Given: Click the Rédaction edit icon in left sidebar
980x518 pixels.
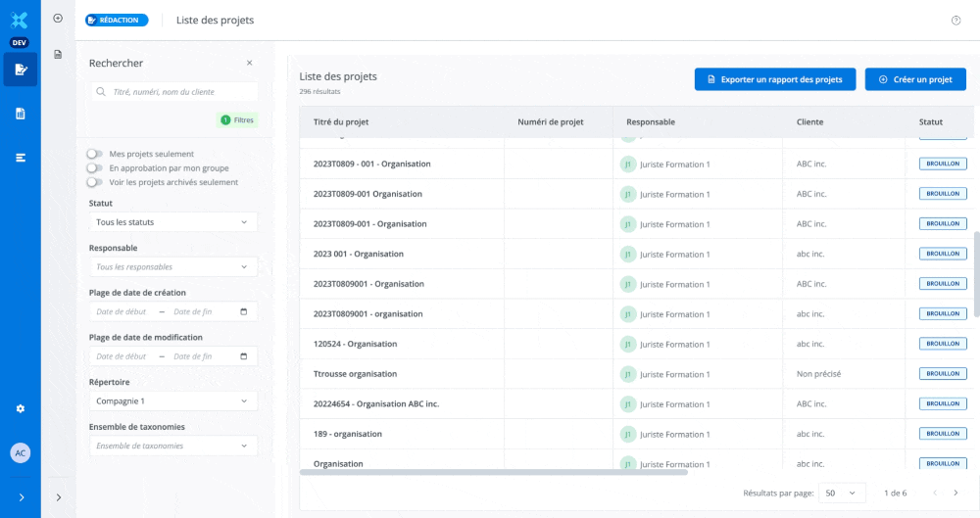Looking at the screenshot, I should [20, 70].
